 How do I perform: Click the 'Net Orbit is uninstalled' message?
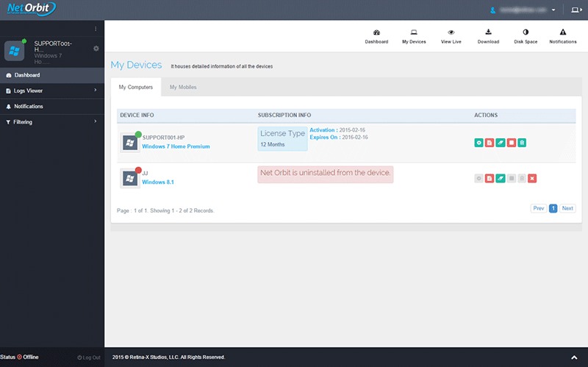pos(325,174)
